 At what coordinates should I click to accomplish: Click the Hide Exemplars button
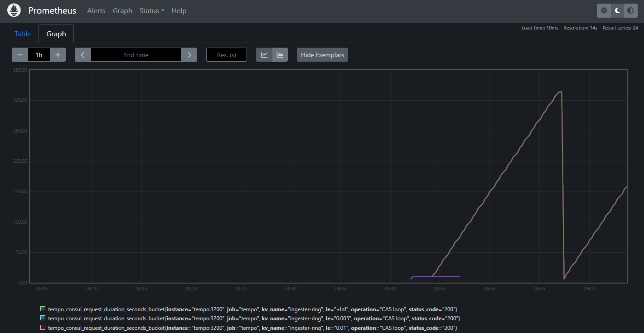click(323, 55)
